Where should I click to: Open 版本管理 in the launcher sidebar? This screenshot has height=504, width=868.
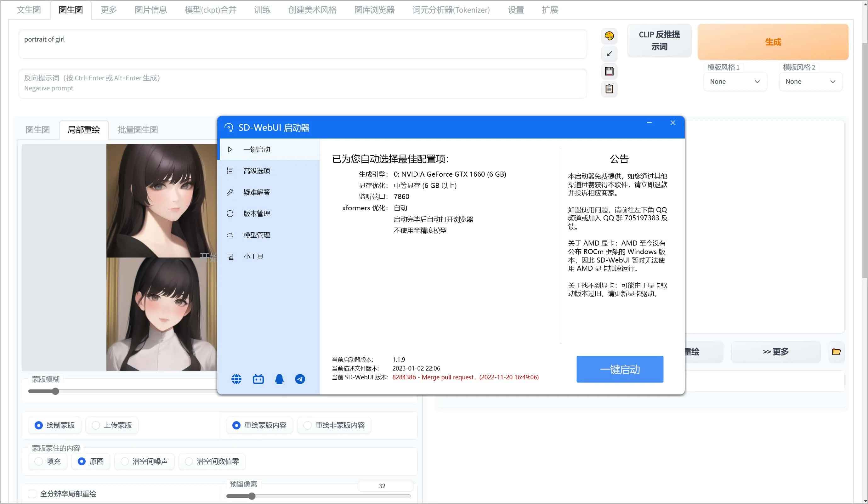[257, 213]
